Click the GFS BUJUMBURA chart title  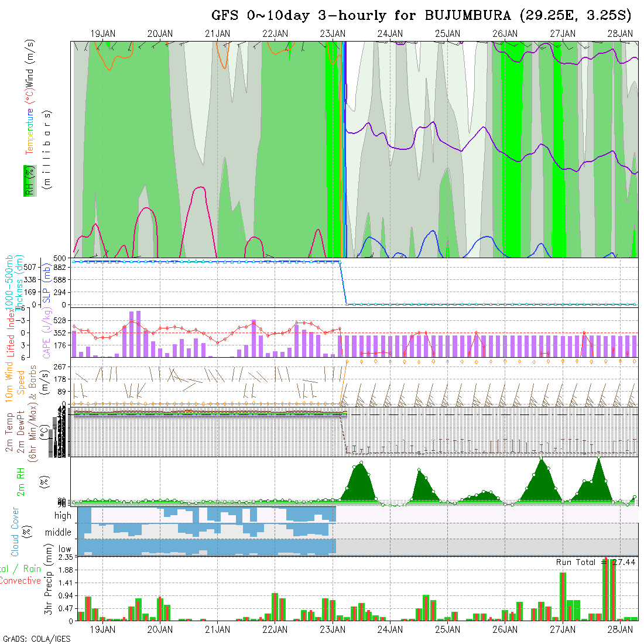pyautogui.click(x=422, y=16)
